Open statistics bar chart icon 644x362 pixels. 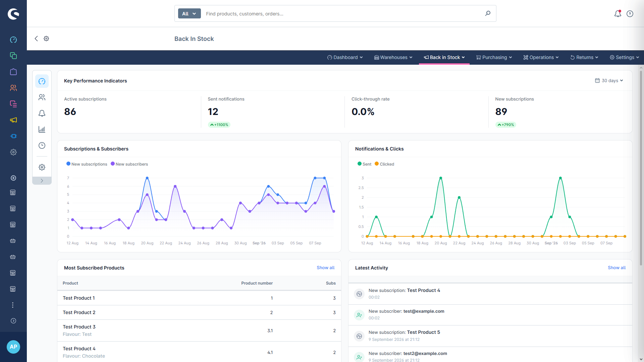coord(42,129)
